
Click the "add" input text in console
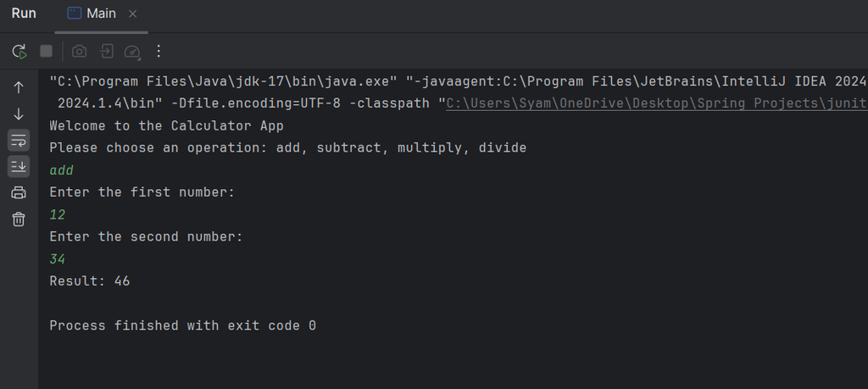[x=62, y=170]
